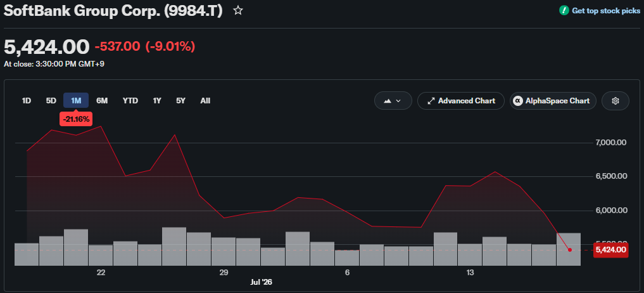Image resolution: width=644 pixels, height=293 pixels.
Task: Open chart settings gear icon
Action: [616, 101]
